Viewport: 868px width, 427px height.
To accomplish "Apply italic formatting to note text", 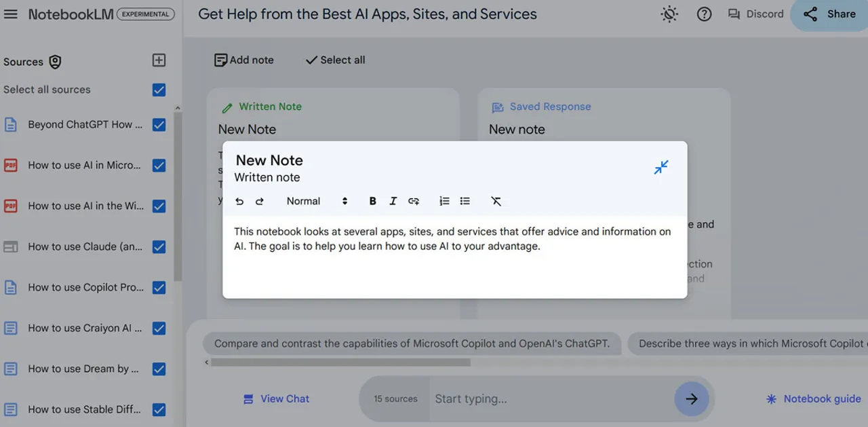I will click(393, 201).
